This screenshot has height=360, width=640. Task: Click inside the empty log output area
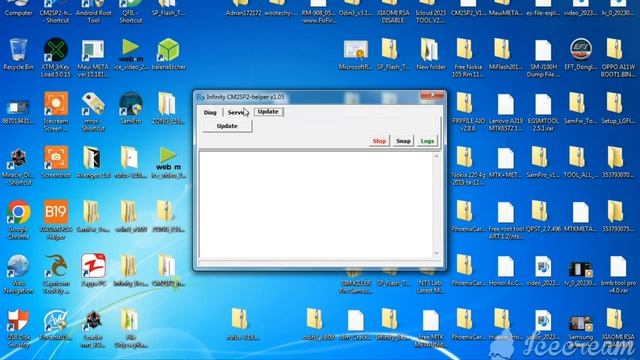coord(316,204)
